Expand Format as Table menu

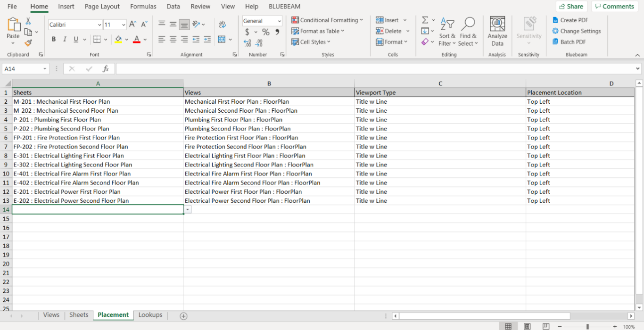coord(318,31)
